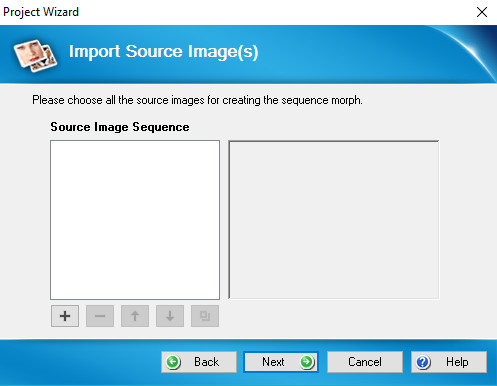Remove the selected image using the minus button

[x=100, y=316]
